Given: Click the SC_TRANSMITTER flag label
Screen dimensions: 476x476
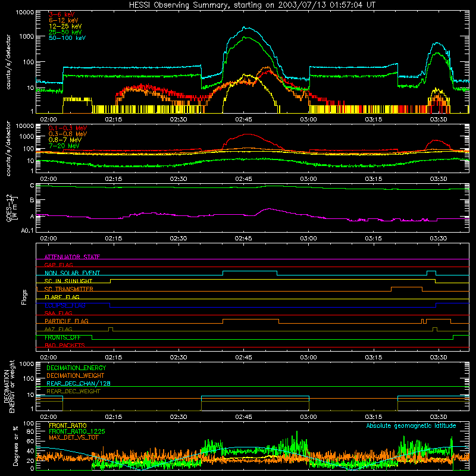Looking at the screenshot, I should (x=69, y=289).
